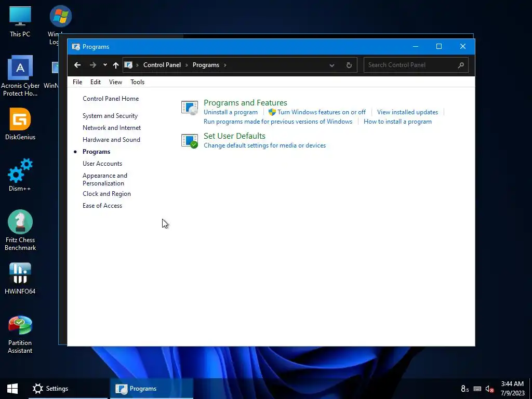
Task: Open Ease of Access category
Action: [102, 206]
